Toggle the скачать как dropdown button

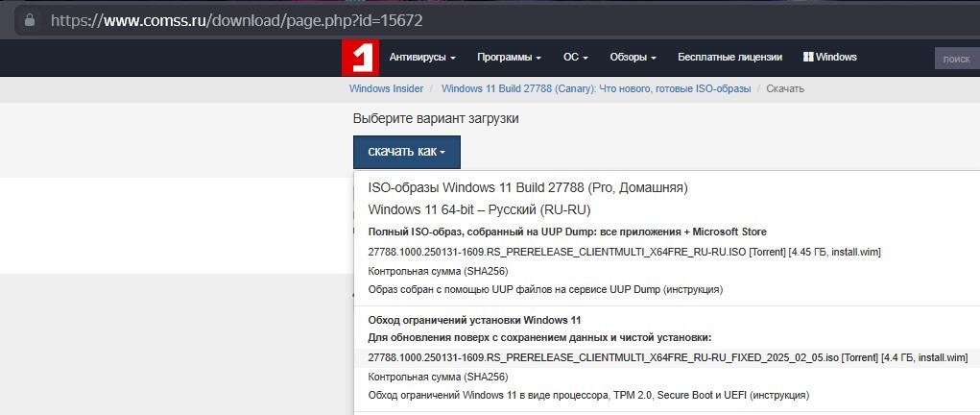(407, 152)
